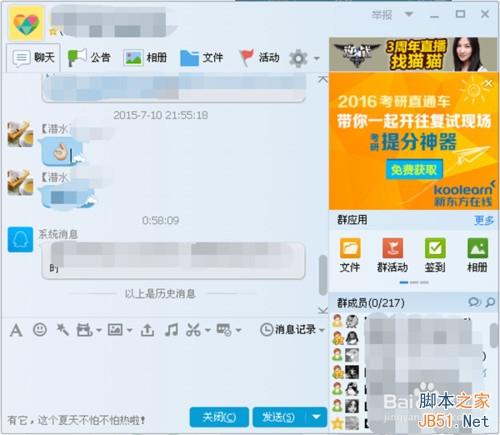
Task: Click expand arrow at bottom of chat
Action: click(322, 311)
